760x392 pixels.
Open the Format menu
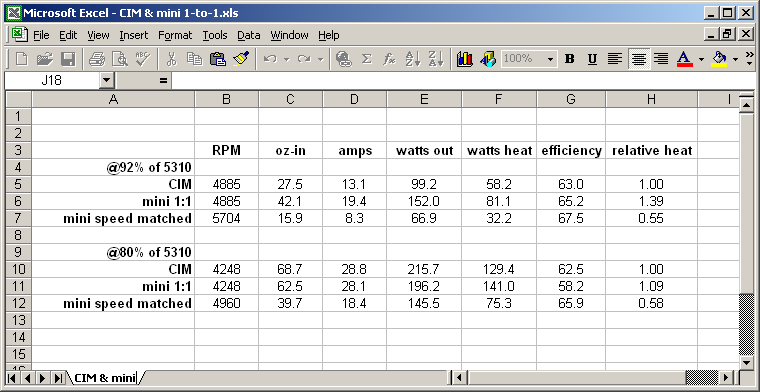point(175,35)
